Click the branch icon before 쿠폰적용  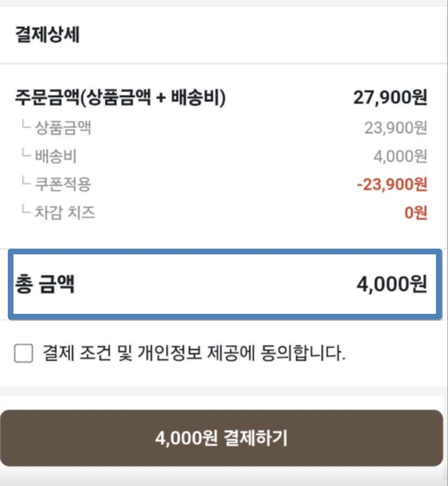click(x=26, y=182)
